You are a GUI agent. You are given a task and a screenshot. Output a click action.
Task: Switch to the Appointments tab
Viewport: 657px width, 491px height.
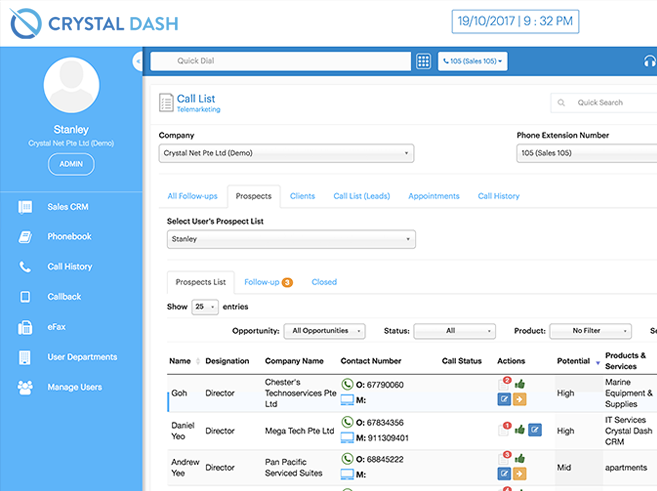433,196
